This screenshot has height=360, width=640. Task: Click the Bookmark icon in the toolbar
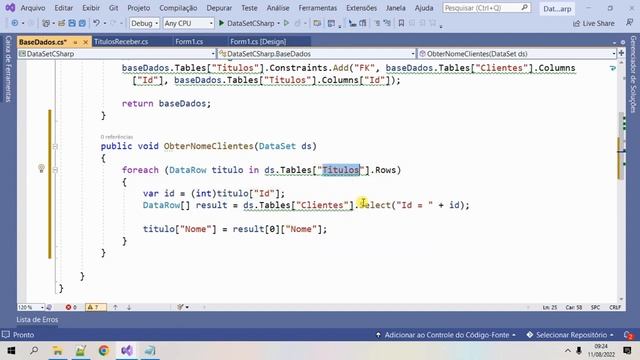coord(401,23)
